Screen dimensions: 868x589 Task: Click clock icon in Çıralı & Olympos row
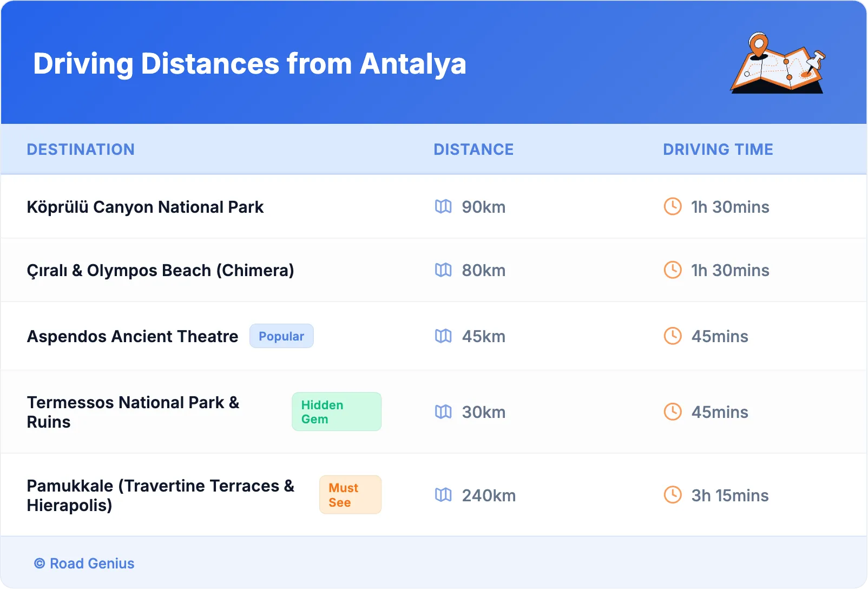click(x=673, y=270)
